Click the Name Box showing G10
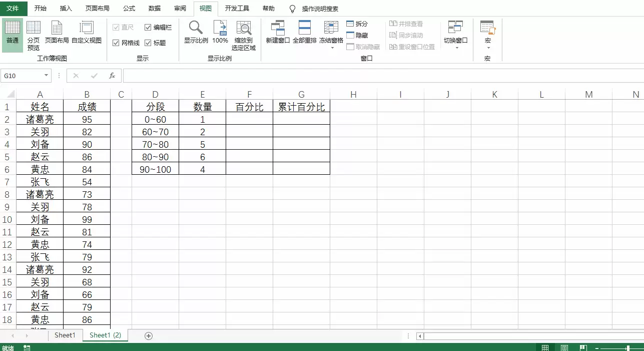The height and width of the screenshot is (351, 644). click(x=22, y=76)
